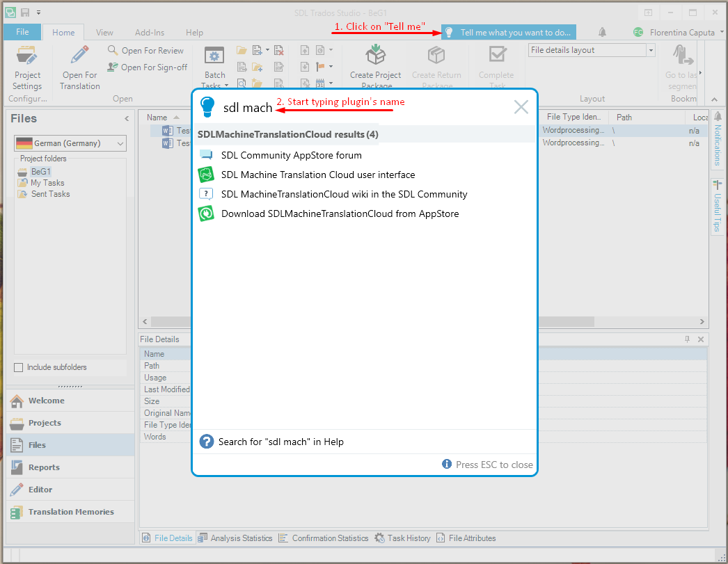Switch to the File Details bottom tab
Screen dimensions: 728x564
tap(168, 538)
